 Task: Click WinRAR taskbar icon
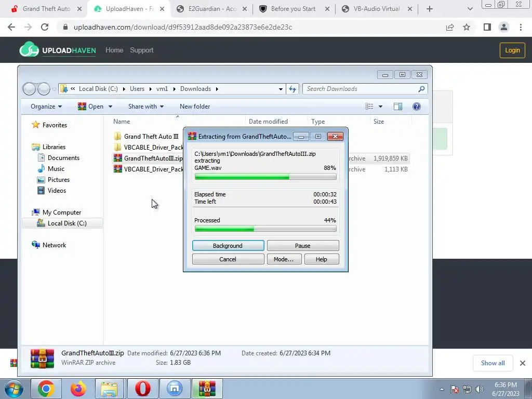207,389
